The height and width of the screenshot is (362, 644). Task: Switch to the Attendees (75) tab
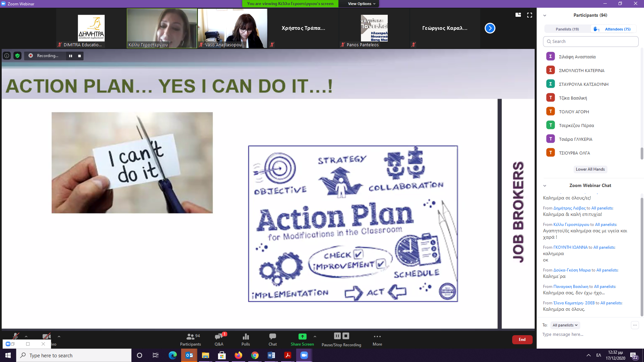[x=614, y=29]
